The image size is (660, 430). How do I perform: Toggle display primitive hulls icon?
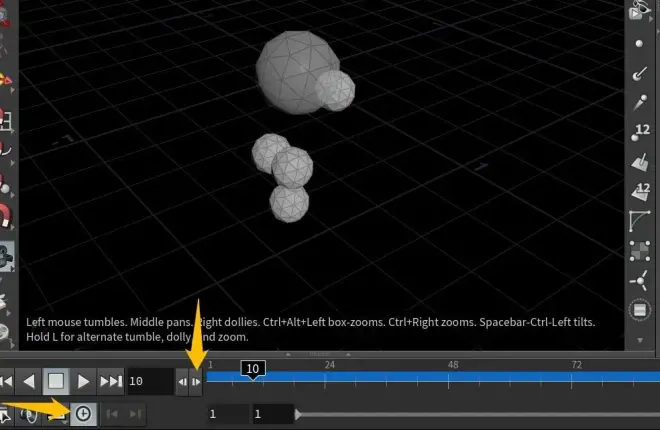639,221
